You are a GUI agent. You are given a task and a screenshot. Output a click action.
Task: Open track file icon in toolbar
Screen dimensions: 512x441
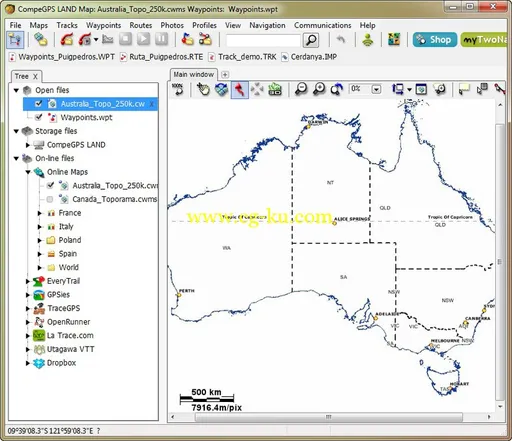[67, 40]
